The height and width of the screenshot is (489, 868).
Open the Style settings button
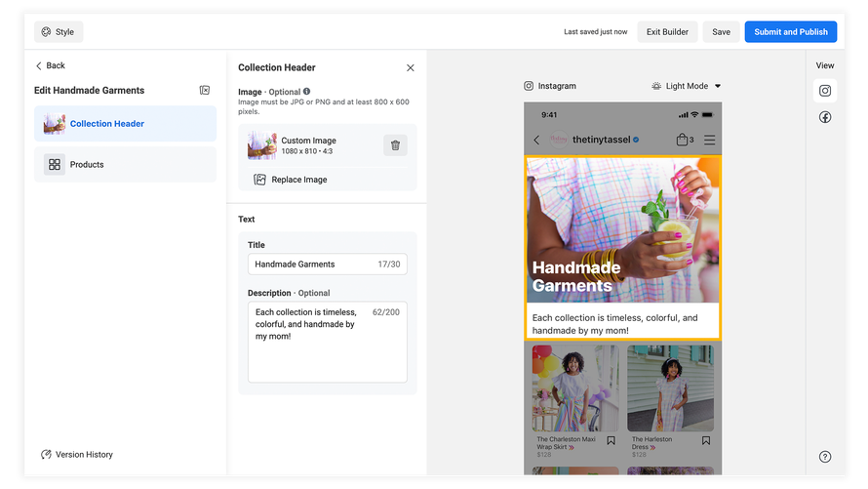[59, 32]
